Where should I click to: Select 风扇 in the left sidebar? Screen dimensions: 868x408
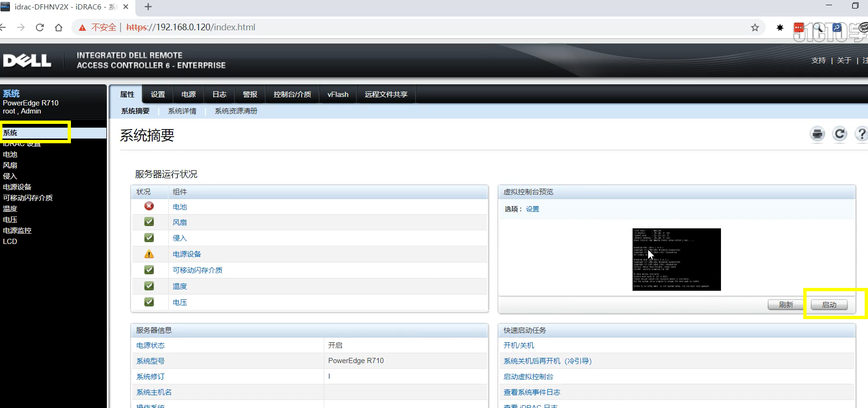pyautogui.click(x=10, y=165)
